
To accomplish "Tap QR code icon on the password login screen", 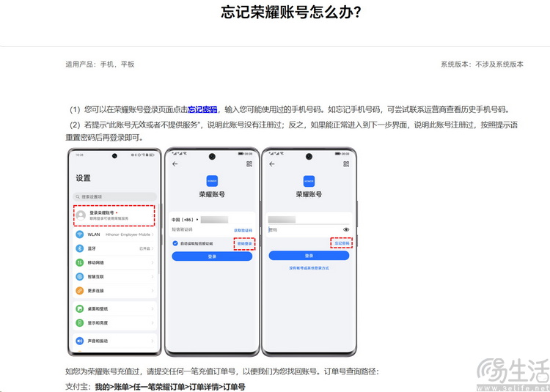I will pos(346,164).
